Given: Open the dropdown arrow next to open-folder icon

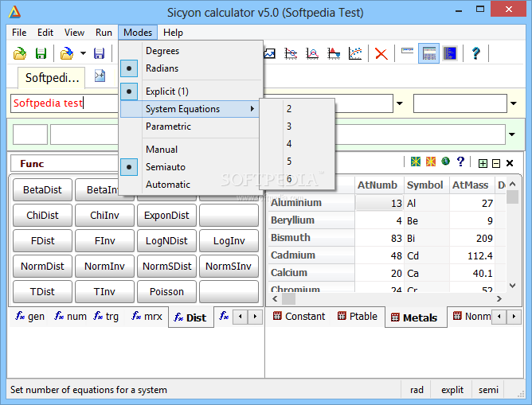Looking at the screenshot, I should click(x=83, y=53).
